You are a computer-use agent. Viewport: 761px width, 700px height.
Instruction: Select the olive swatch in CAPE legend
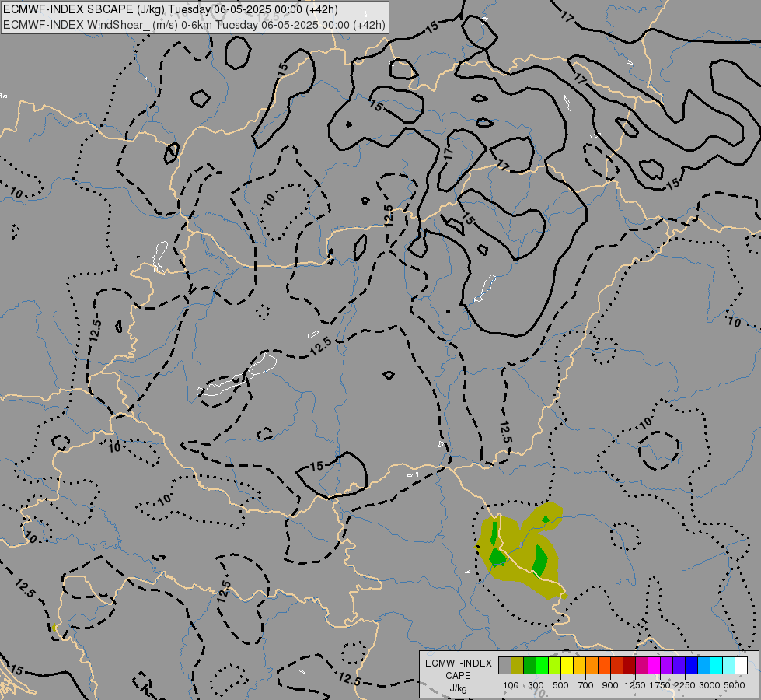point(518,665)
